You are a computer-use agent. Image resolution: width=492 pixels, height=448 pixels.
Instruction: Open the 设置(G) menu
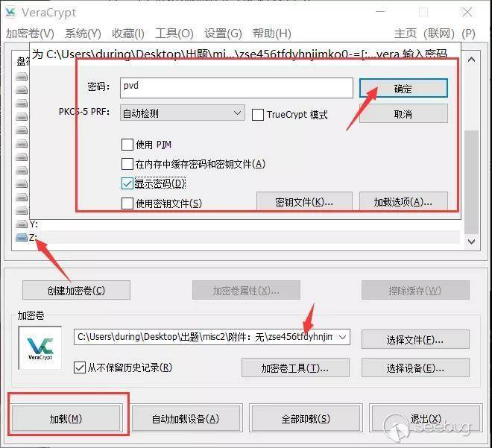tap(223, 34)
